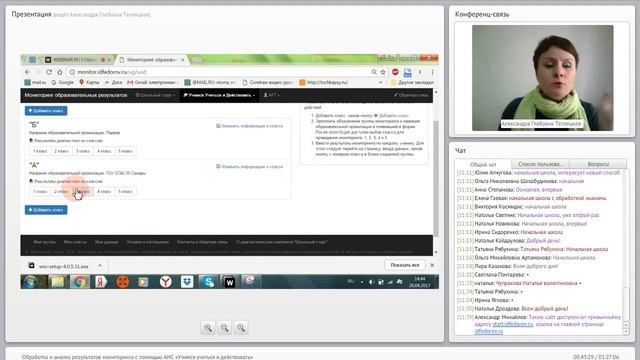
Task: Click the http://tochkapsy.ru/ bookmark
Action: click(x=324, y=82)
